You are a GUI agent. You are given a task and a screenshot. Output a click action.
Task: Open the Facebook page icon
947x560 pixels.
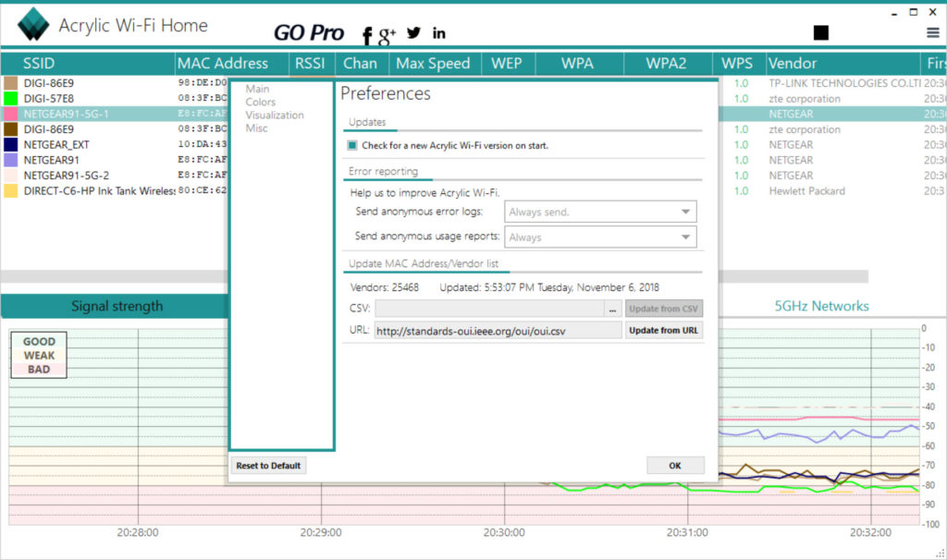[366, 36]
